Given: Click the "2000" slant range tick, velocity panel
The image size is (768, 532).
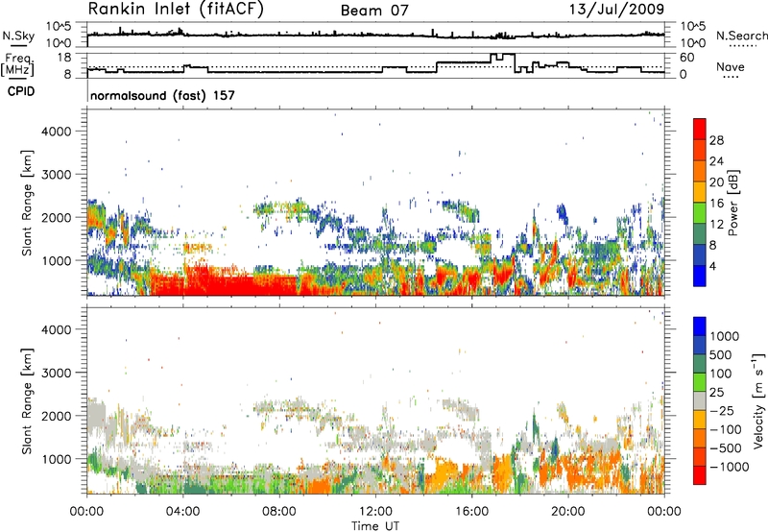Looking at the screenshot, I should point(56,416).
